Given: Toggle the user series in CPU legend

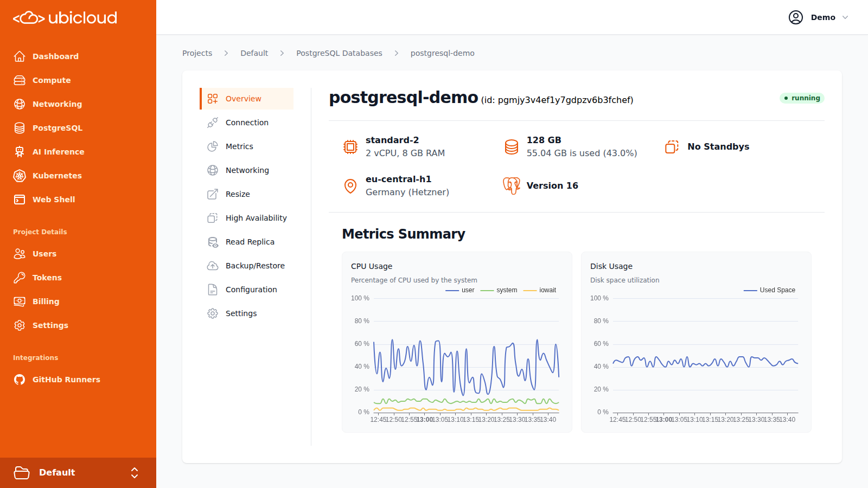Looking at the screenshot, I should click(460, 290).
